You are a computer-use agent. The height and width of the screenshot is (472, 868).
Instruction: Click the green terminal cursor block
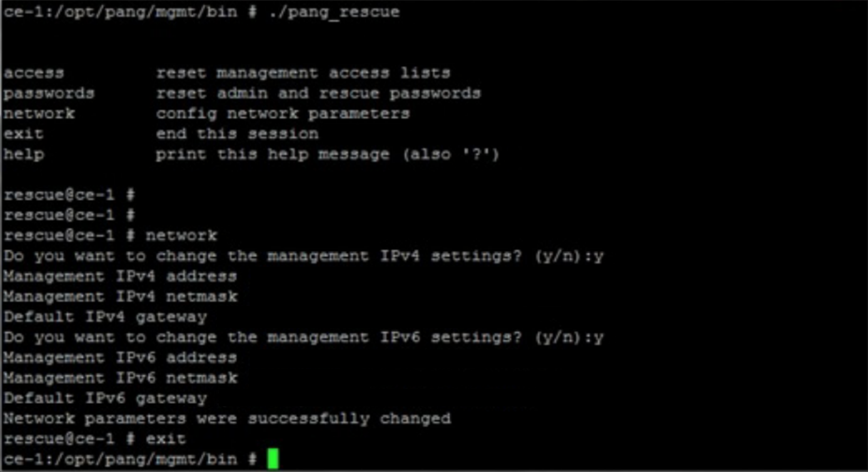pos(273,459)
